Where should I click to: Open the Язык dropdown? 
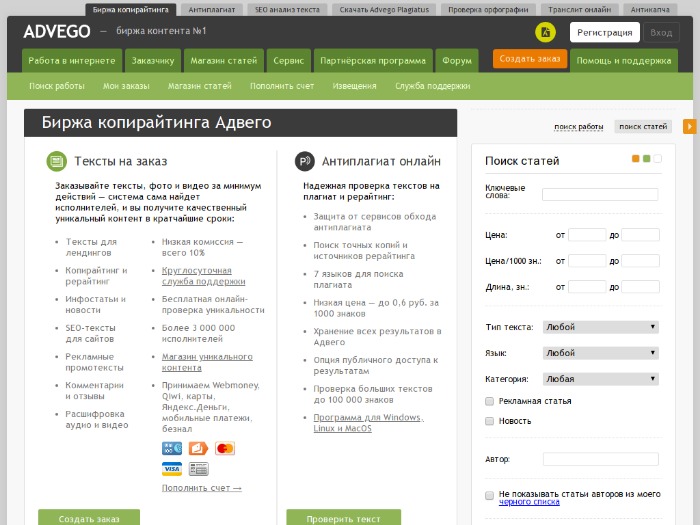point(600,353)
